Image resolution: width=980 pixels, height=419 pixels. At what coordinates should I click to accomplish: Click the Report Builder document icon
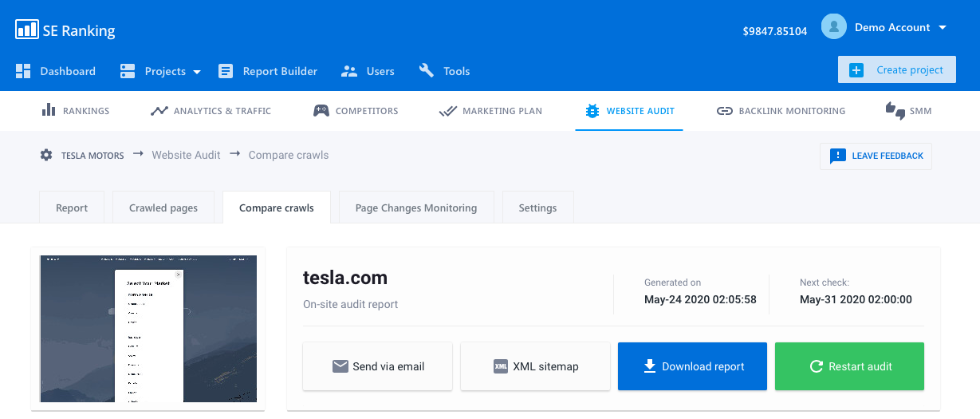pyautogui.click(x=226, y=71)
